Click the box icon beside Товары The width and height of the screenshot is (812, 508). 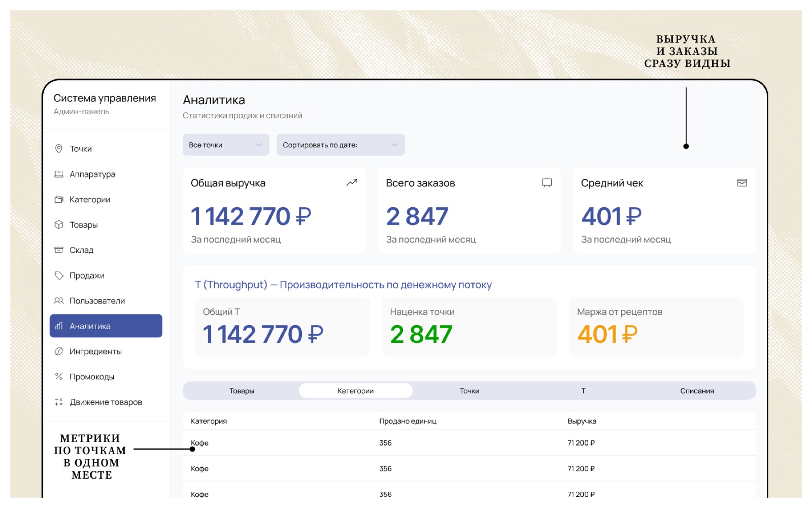(x=59, y=224)
